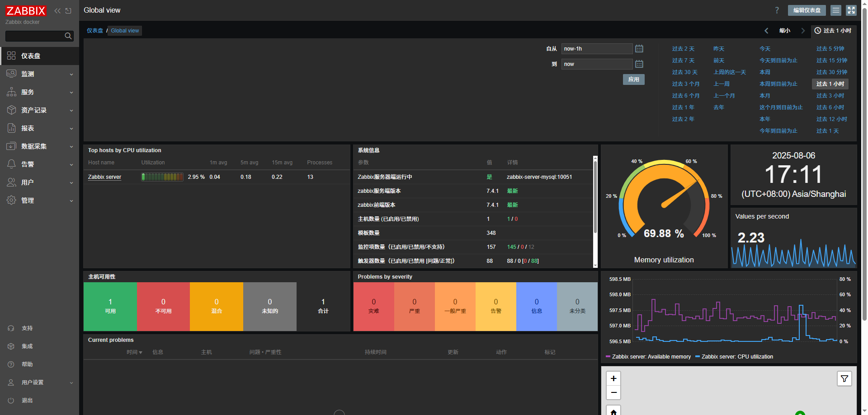
Task: Click the red 灾难 severity tile
Action: [x=374, y=307]
